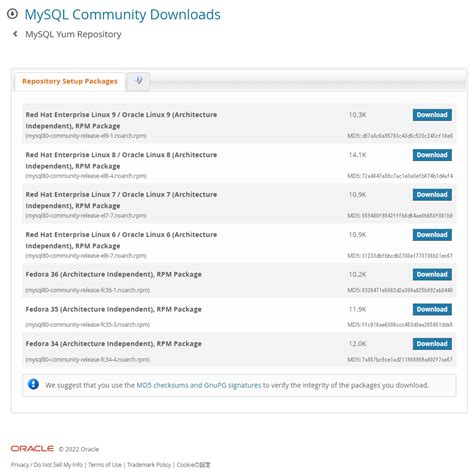474x474 pixels.
Task: Click the el6-7.noarch.rpm file name
Action: (x=86, y=256)
